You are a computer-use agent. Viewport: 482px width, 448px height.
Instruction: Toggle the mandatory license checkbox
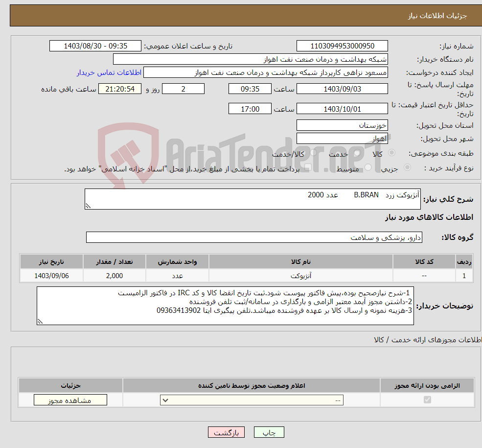(427, 400)
